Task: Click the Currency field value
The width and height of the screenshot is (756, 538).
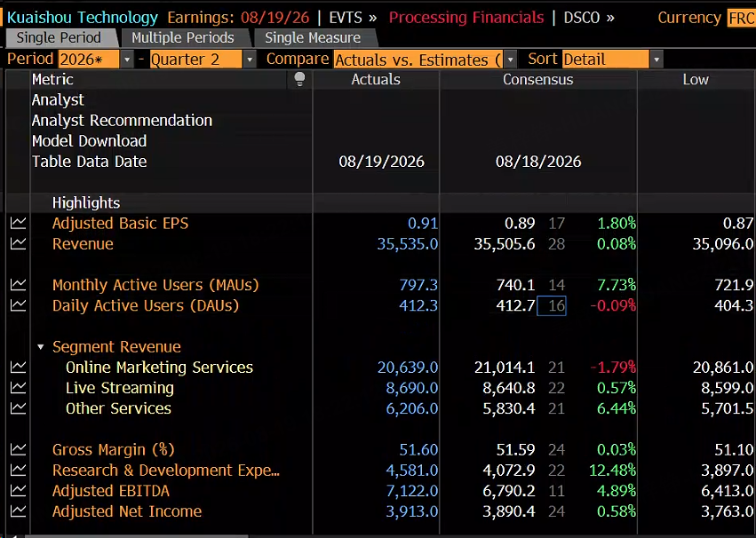Action: tap(742, 19)
